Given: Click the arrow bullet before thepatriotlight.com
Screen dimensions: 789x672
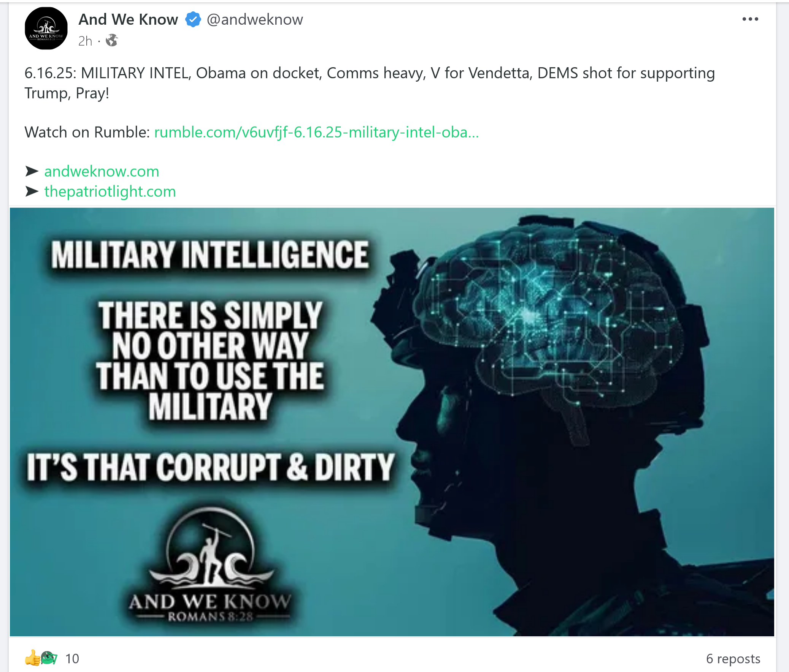Looking at the screenshot, I should click(x=32, y=191).
